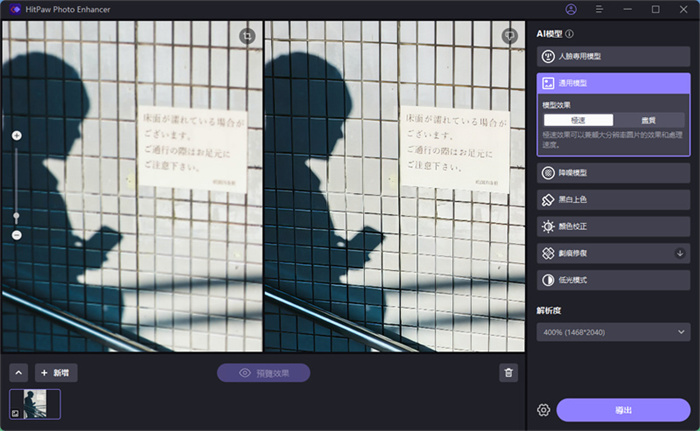The height and width of the screenshot is (431, 700).
Task: Zoom in with the plus icon
Action: click(x=17, y=135)
